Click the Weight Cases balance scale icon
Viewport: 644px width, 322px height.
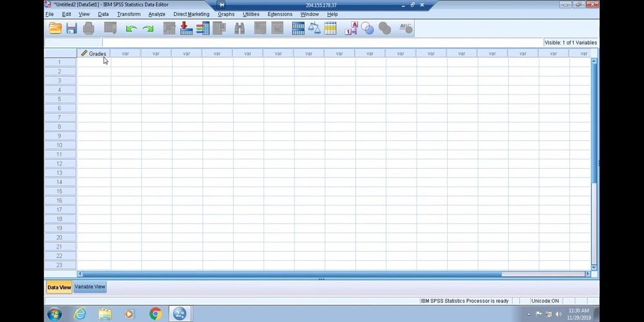(314, 28)
